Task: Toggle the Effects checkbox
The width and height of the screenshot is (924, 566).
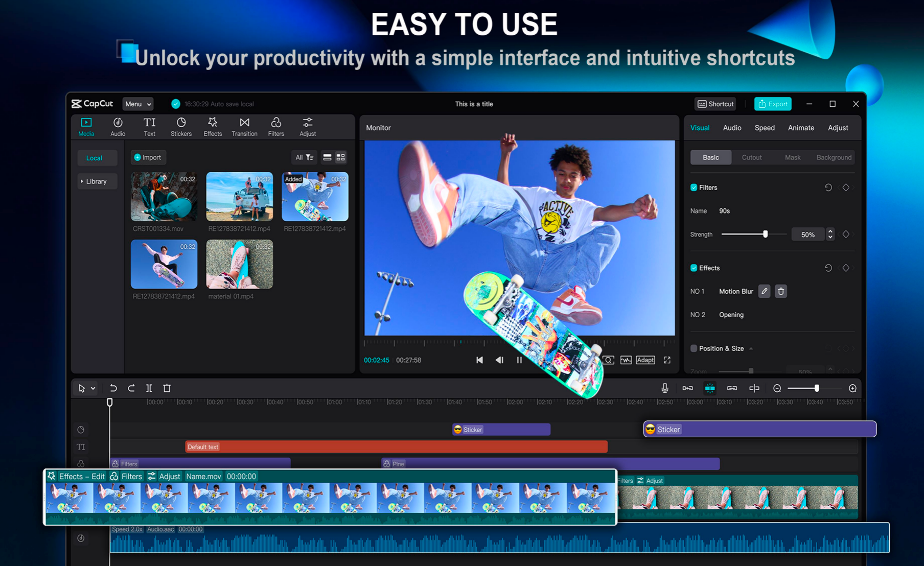Action: [x=694, y=268]
